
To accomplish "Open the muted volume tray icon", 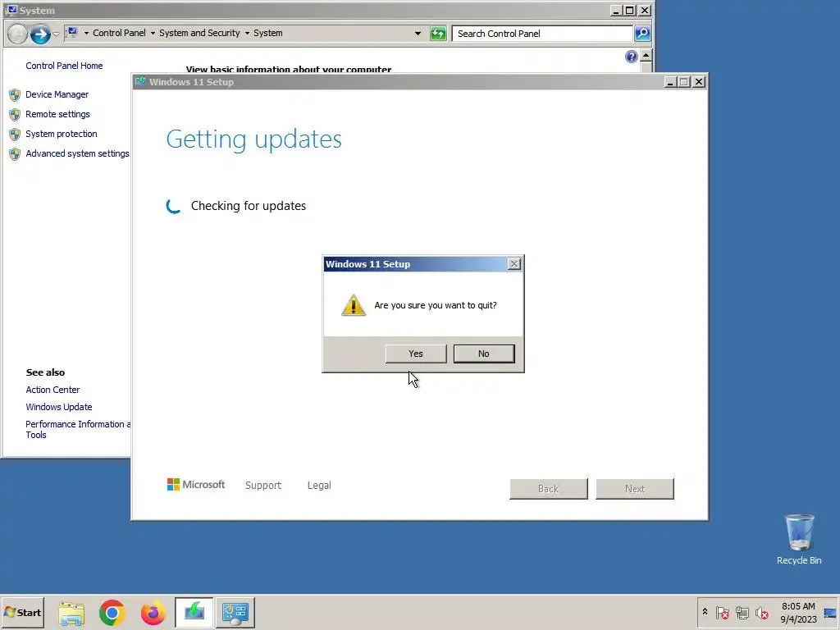I will point(762,612).
